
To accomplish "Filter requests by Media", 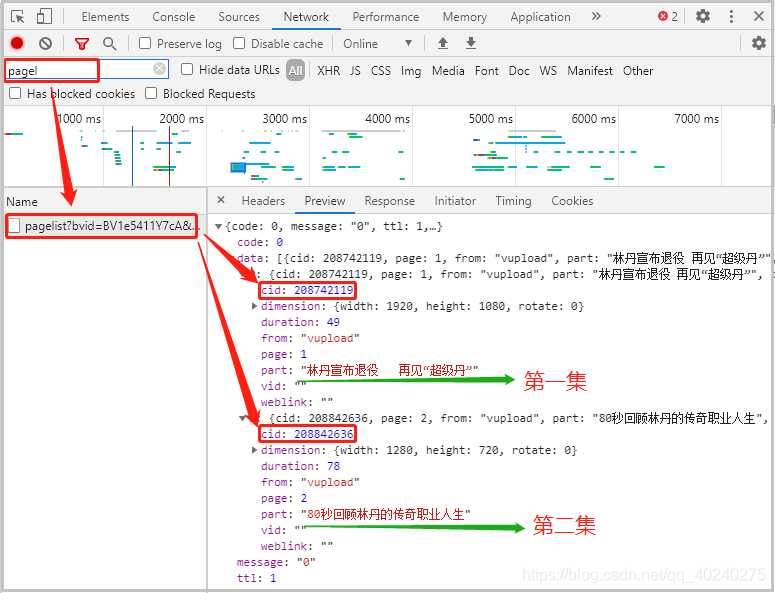I will point(448,71).
